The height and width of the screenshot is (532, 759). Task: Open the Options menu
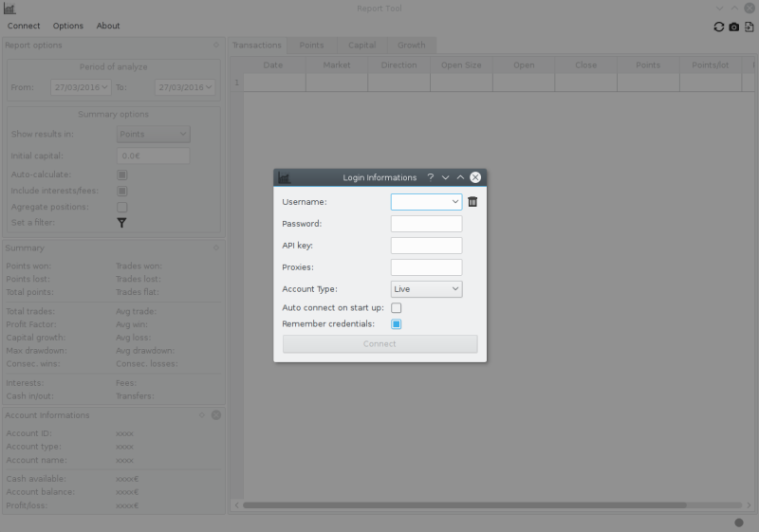pos(68,26)
